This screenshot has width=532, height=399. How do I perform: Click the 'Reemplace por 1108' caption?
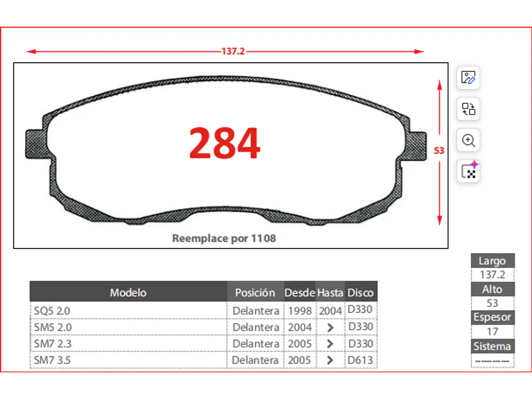(x=224, y=238)
